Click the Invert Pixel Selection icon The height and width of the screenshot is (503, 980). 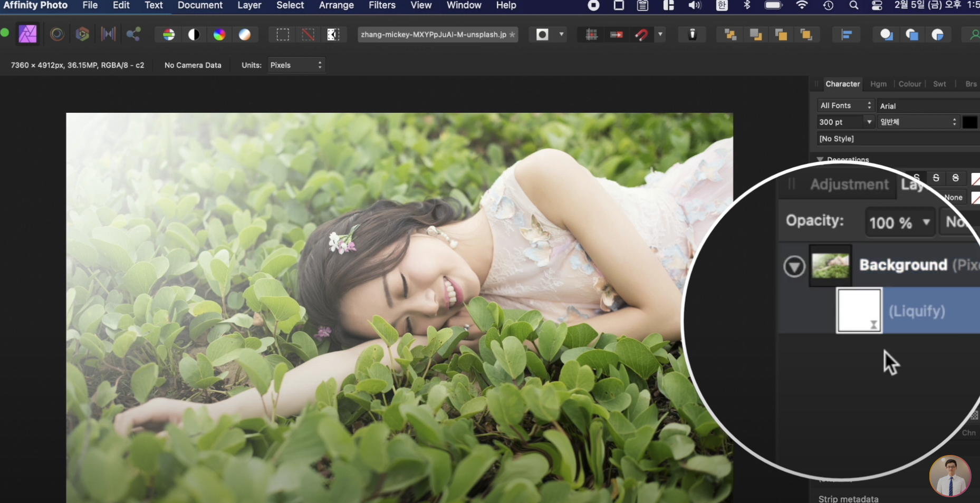[x=333, y=35]
